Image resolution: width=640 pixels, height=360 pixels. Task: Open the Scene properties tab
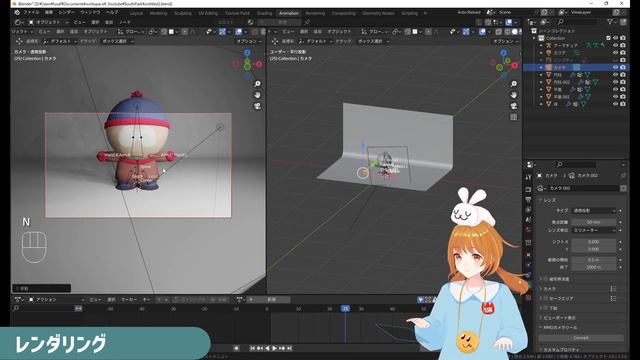pyautogui.click(x=529, y=220)
